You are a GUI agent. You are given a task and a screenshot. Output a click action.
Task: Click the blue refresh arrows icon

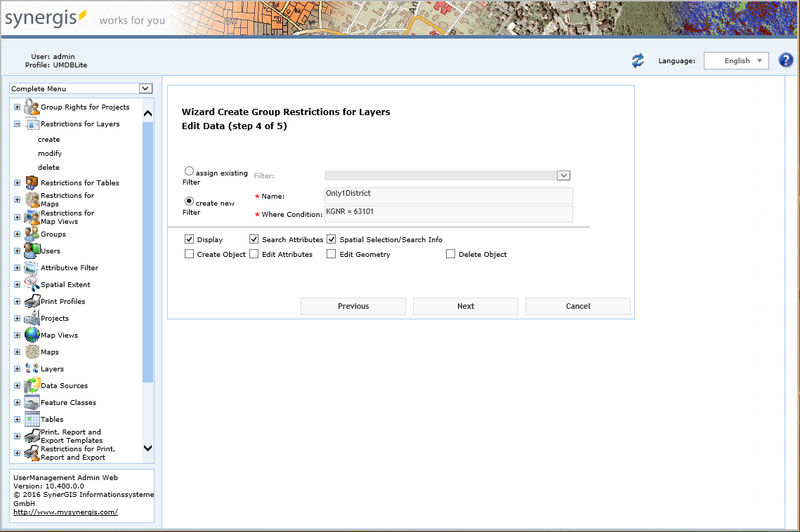click(x=637, y=60)
